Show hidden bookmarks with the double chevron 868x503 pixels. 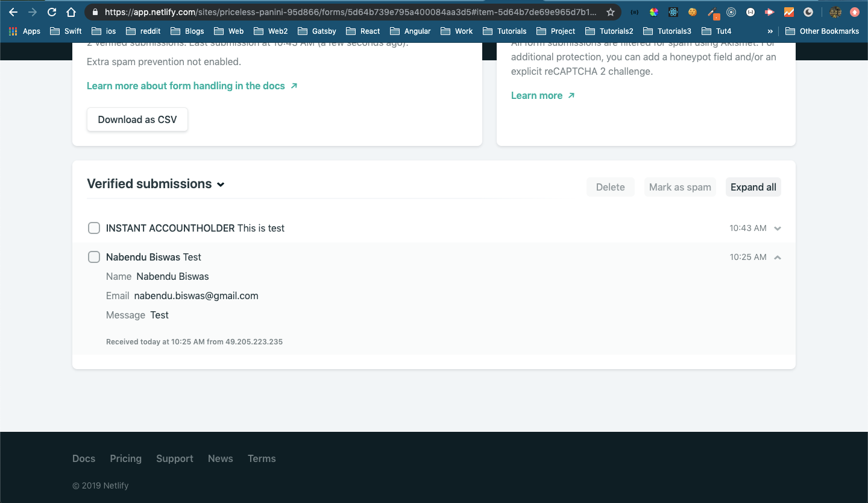click(770, 31)
